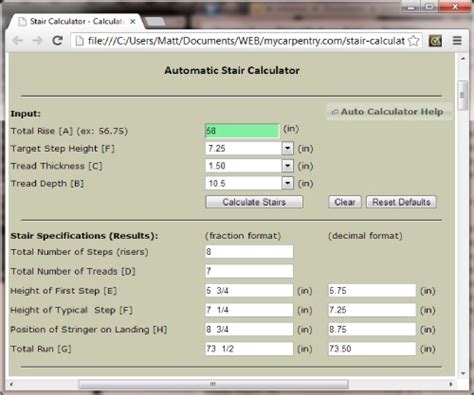The height and width of the screenshot is (395, 474).
Task: Reload the page with refresh icon
Action: click(x=58, y=41)
